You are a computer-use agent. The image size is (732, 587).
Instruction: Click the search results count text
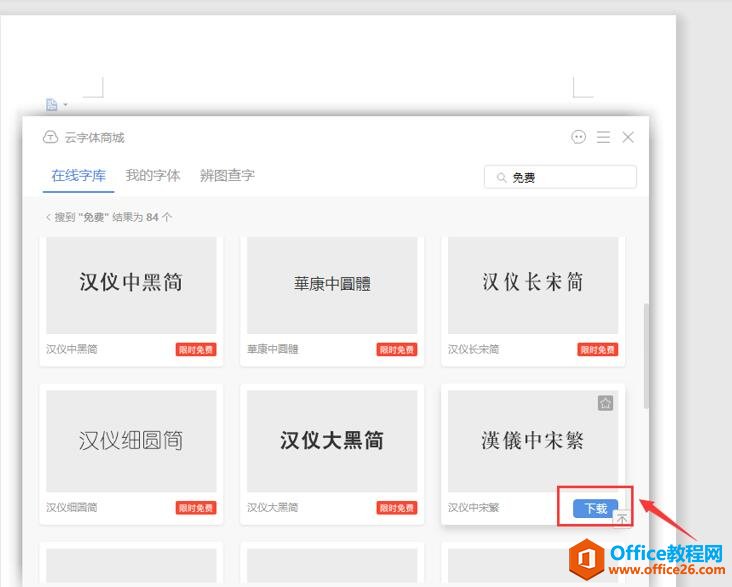113,217
